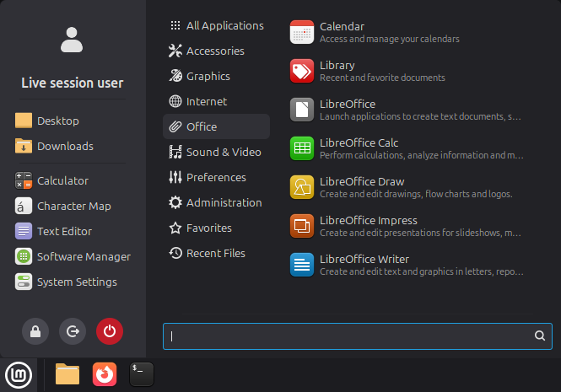This screenshot has width=561, height=392.
Task: Select the Recent Files category
Action: 216,253
